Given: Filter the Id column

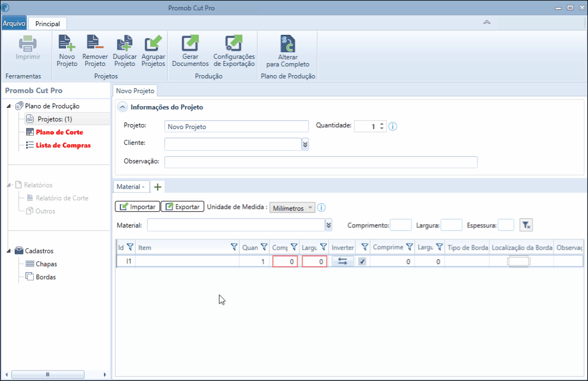Looking at the screenshot, I should coord(130,247).
